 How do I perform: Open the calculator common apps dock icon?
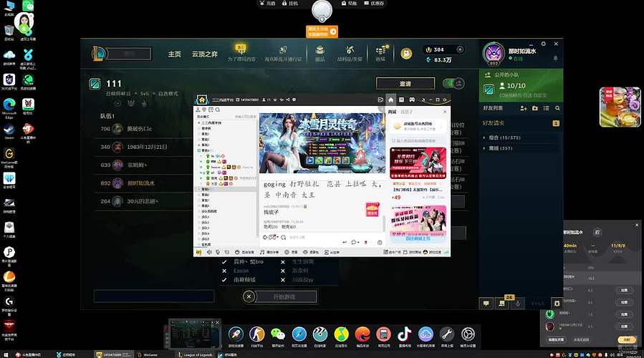click(384, 334)
